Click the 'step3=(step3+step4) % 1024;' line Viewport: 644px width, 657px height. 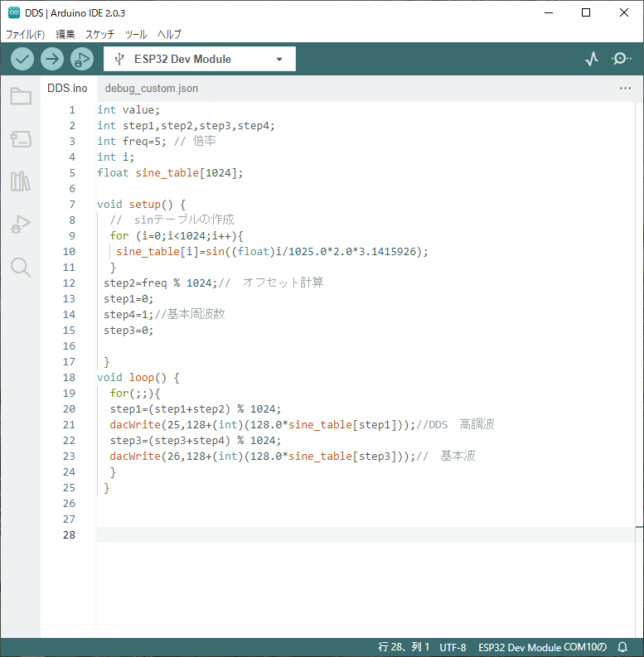pos(196,441)
